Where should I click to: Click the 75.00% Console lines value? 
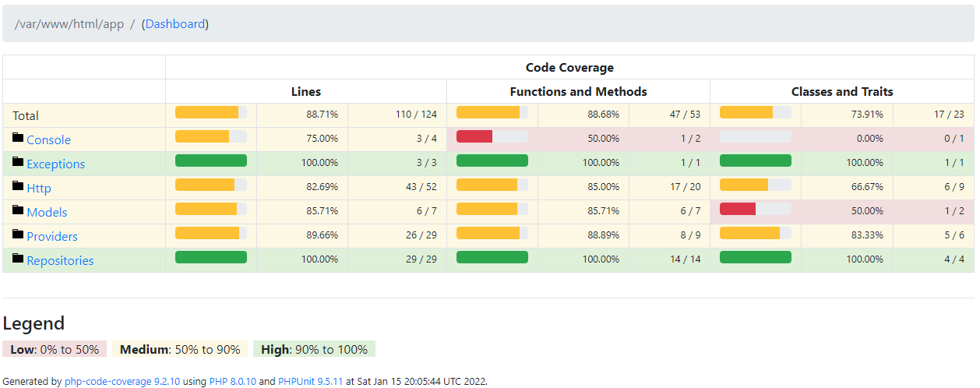click(x=322, y=139)
